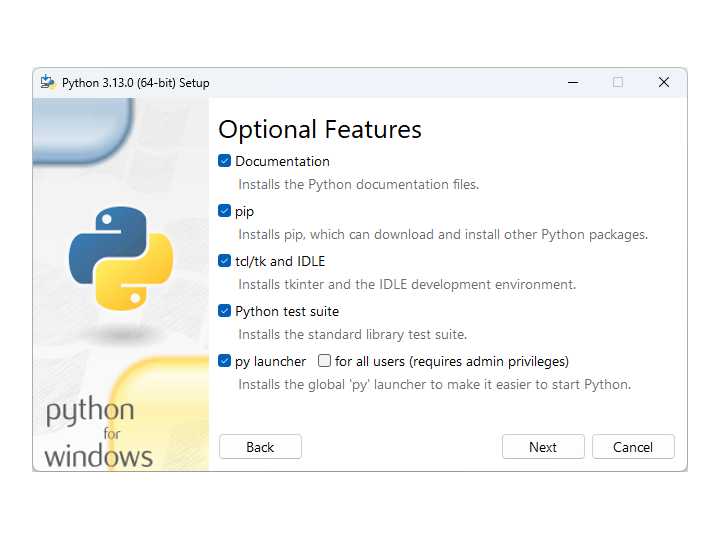Toggle the py launcher checkbox
Screen dimensions: 720x540
point(224,361)
